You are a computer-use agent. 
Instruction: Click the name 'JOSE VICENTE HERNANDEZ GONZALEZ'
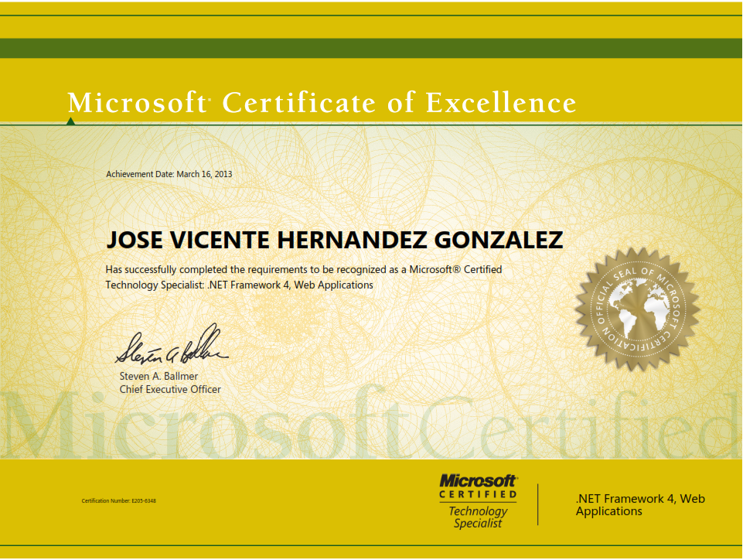click(x=335, y=240)
